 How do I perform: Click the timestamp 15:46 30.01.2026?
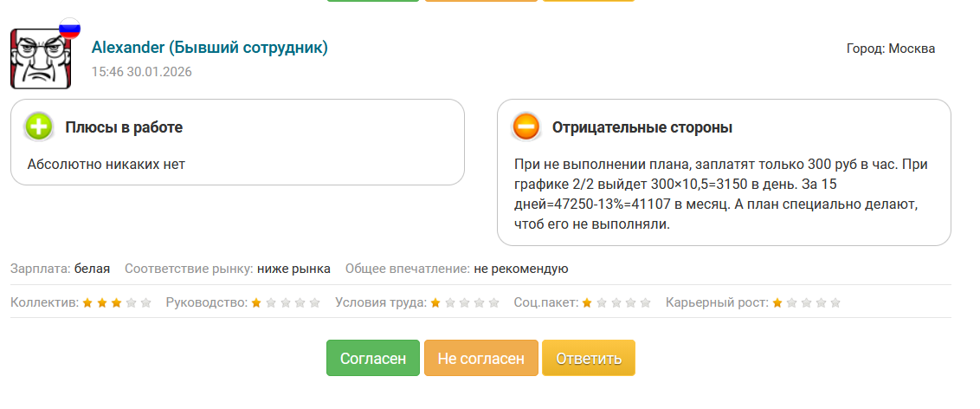[x=142, y=72]
